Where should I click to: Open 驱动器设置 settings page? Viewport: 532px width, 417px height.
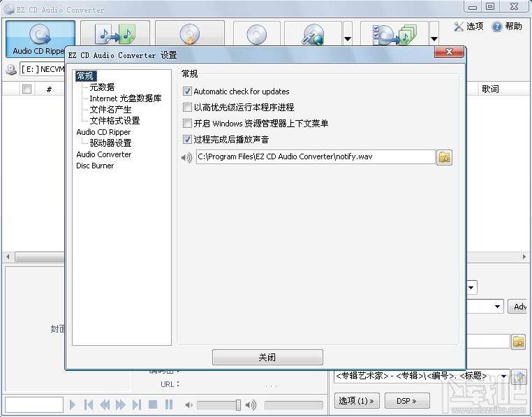(110, 143)
